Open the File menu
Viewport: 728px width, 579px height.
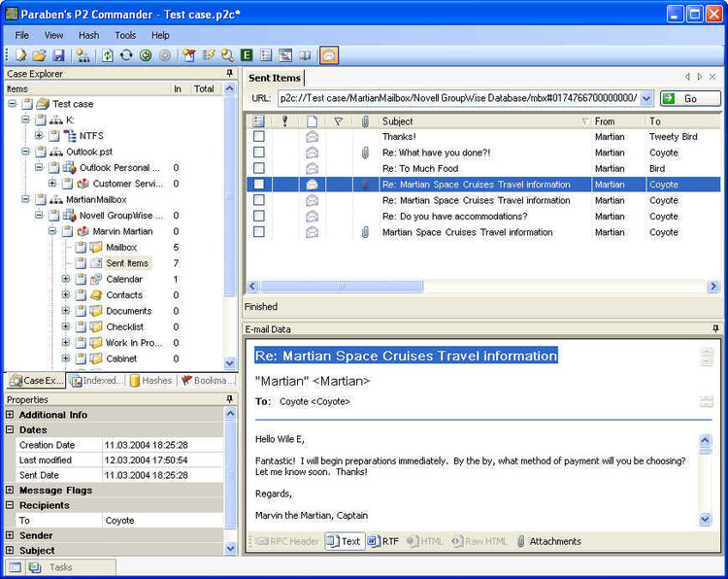(x=21, y=35)
